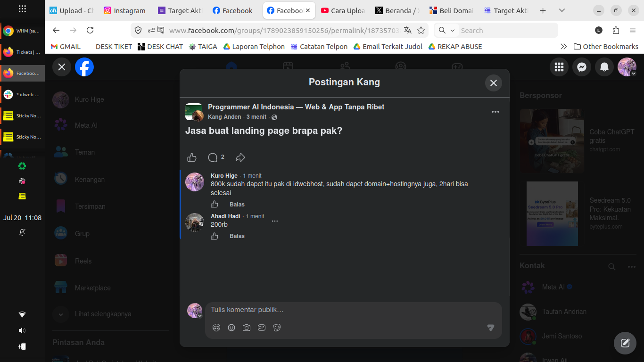Go back to the previous page
The image size is (644, 362).
(x=56, y=30)
